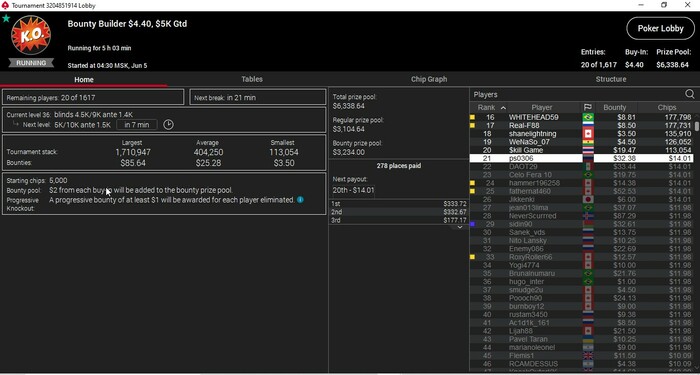Click the blue color tag next to sidin90
The image size is (700, 375).
pos(472,224)
